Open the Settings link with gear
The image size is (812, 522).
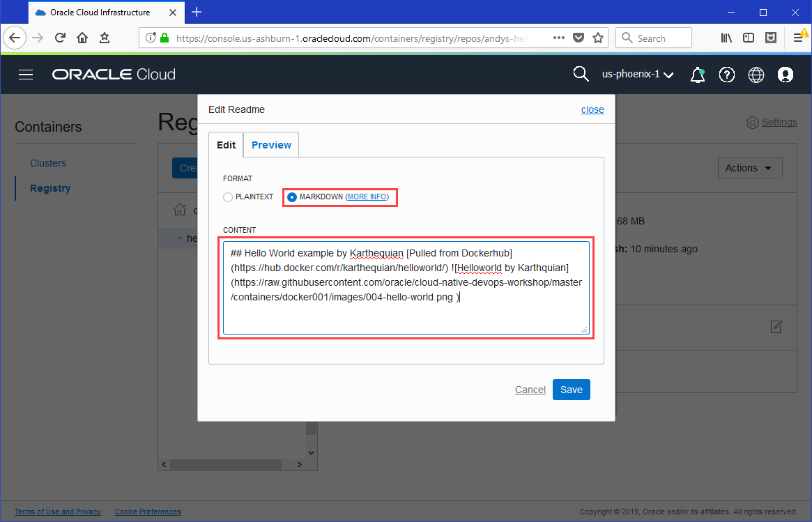point(772,122)
